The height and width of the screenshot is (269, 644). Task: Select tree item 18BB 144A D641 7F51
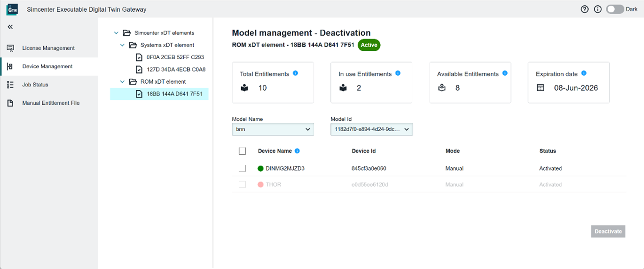[x=159, y=94]
